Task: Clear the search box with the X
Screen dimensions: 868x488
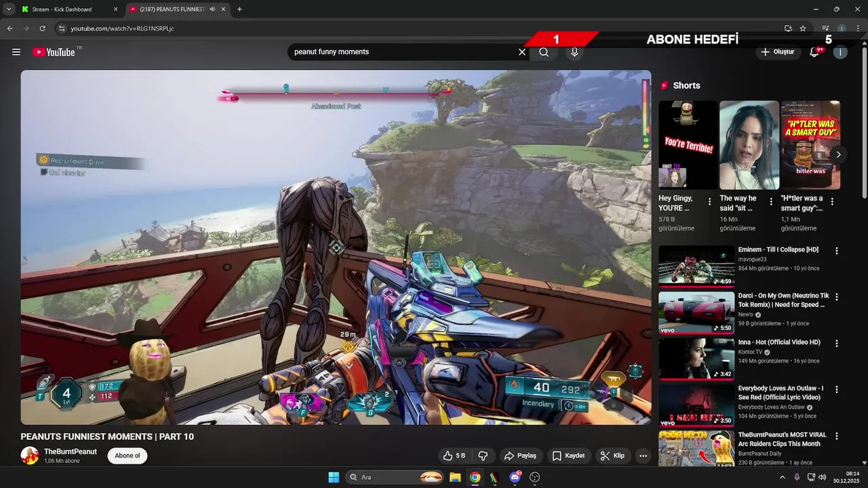Action: (x=522, y=52)
